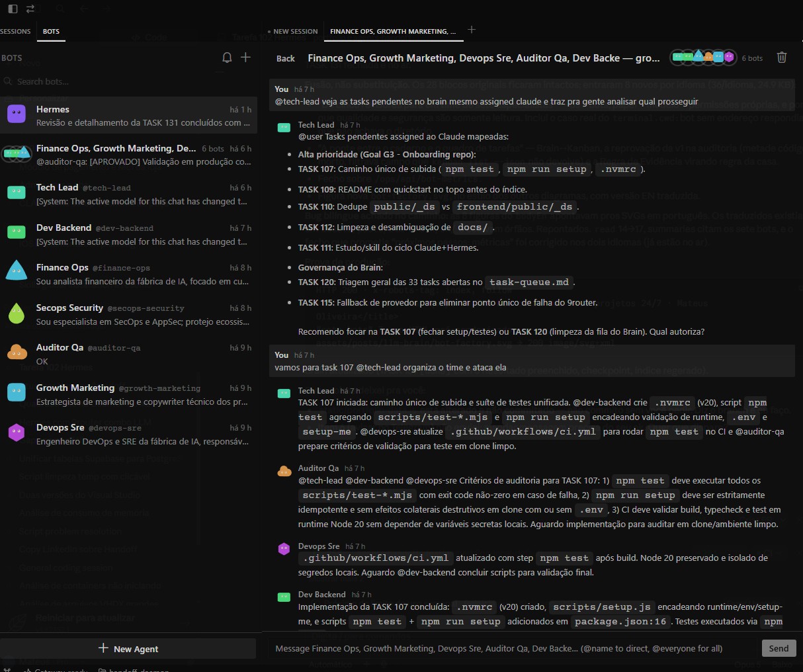Open the Auditor Qa bot chat
803x672 pixels.
point(128,354)
